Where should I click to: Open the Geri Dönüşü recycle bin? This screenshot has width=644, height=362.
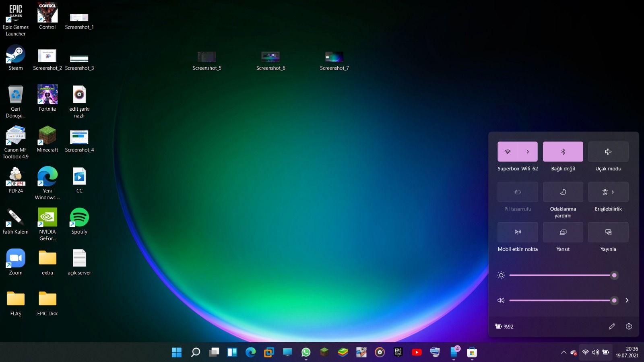pos(16,101)
